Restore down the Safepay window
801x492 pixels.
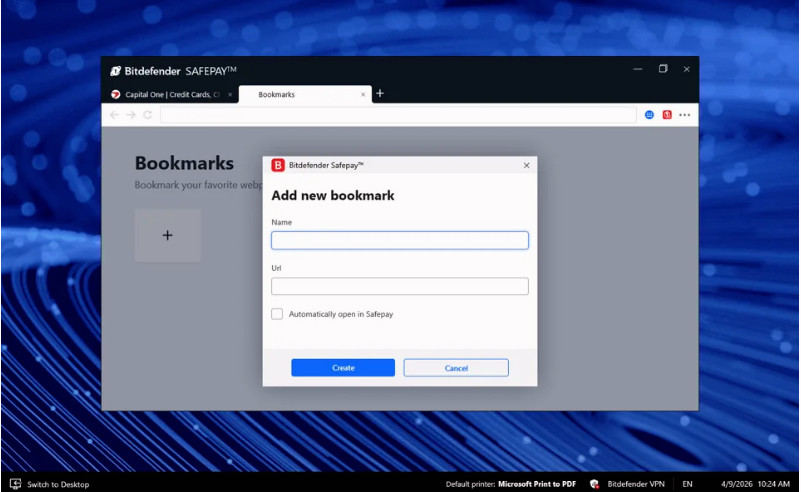click(663, 69)
